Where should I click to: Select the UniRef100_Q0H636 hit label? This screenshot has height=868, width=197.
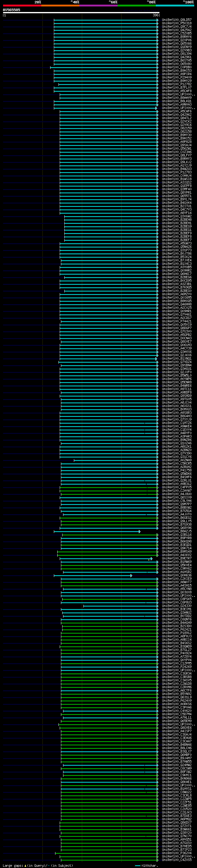[x=177, y=575]
